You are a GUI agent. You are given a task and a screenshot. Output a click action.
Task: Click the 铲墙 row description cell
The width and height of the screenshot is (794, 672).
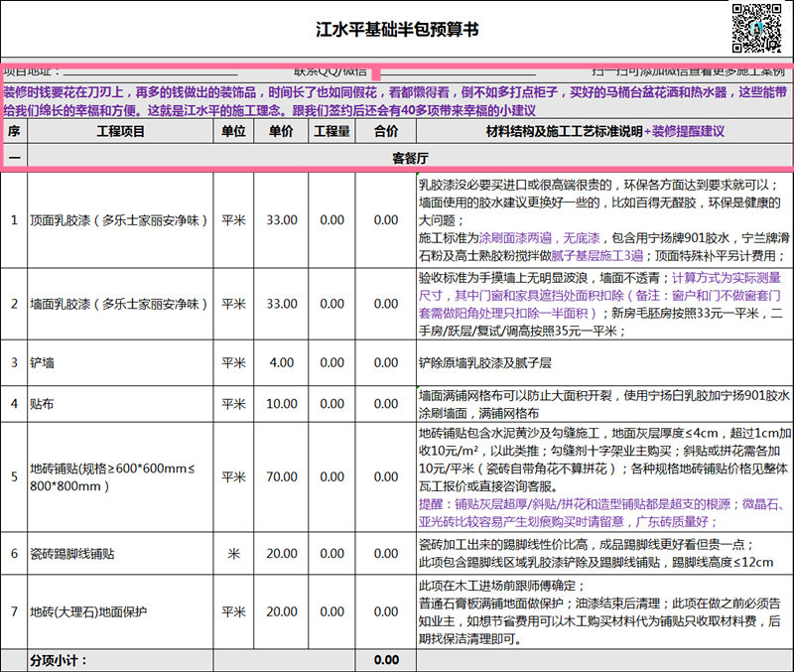[603, 364]
